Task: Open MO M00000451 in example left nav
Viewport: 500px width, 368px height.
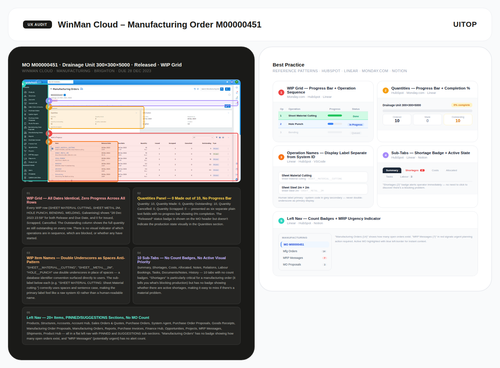Action: (x=304, y=244)
